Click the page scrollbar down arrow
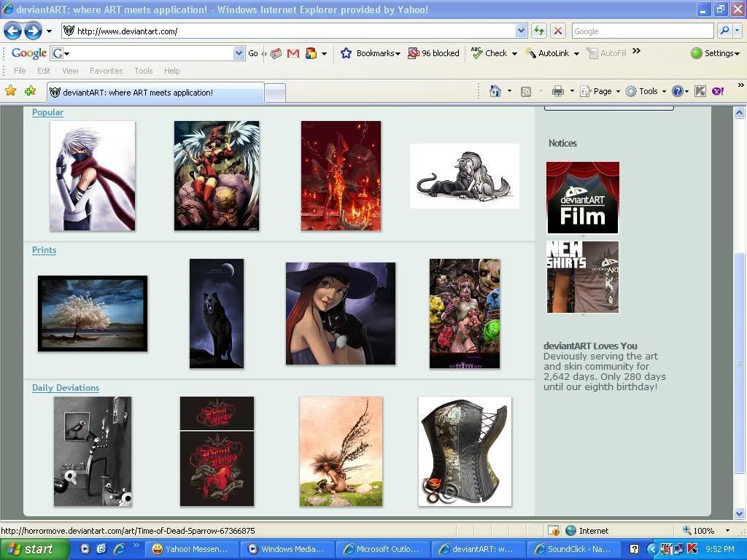The image size is (747, 560). point(740,513)
